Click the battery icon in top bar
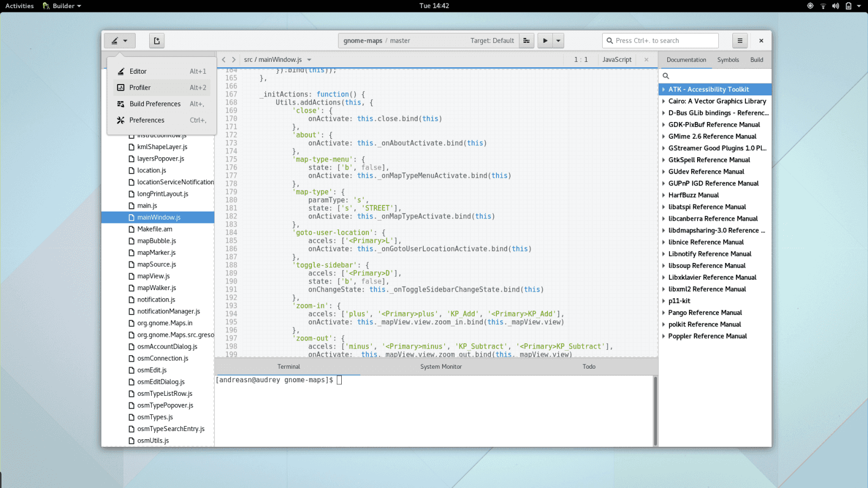 click(x=848, y=6)
